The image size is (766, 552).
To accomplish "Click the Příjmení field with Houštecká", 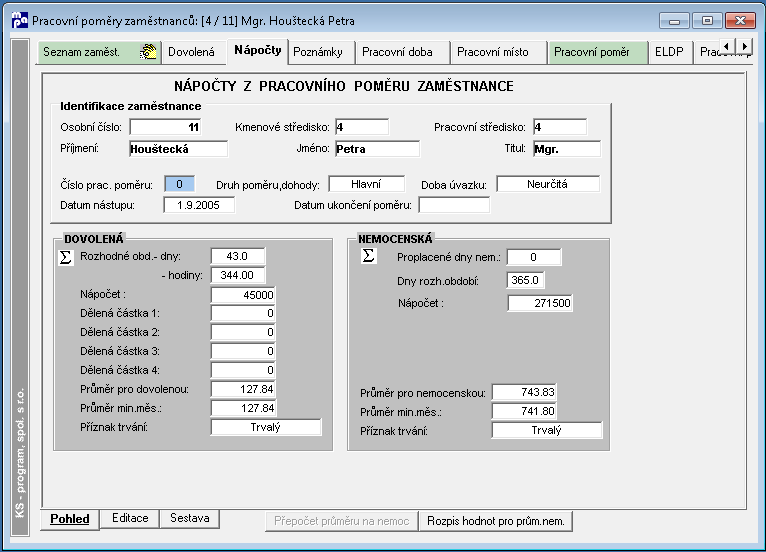I will click(178, 149).
